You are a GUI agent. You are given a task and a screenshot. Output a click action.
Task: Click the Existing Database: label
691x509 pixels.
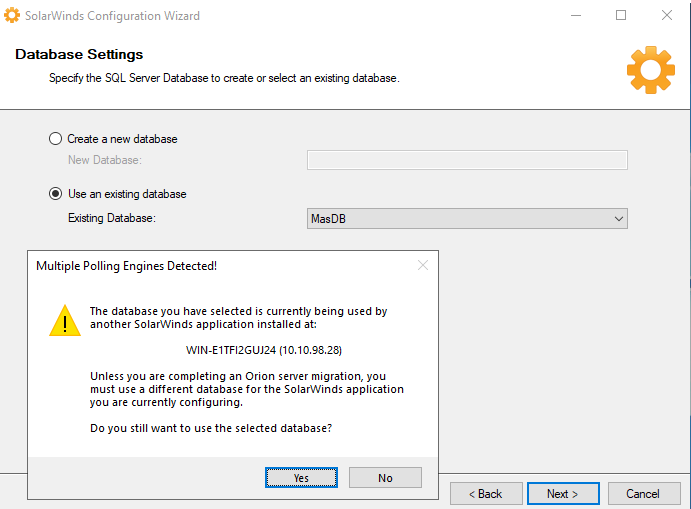pyautogui.click(x=112, y=218)
